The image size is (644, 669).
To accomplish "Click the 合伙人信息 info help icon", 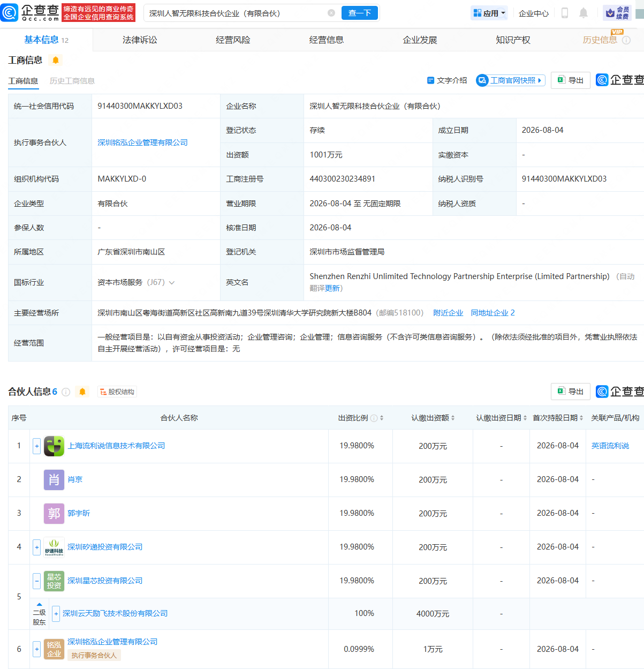I will (x=66, y=392).
